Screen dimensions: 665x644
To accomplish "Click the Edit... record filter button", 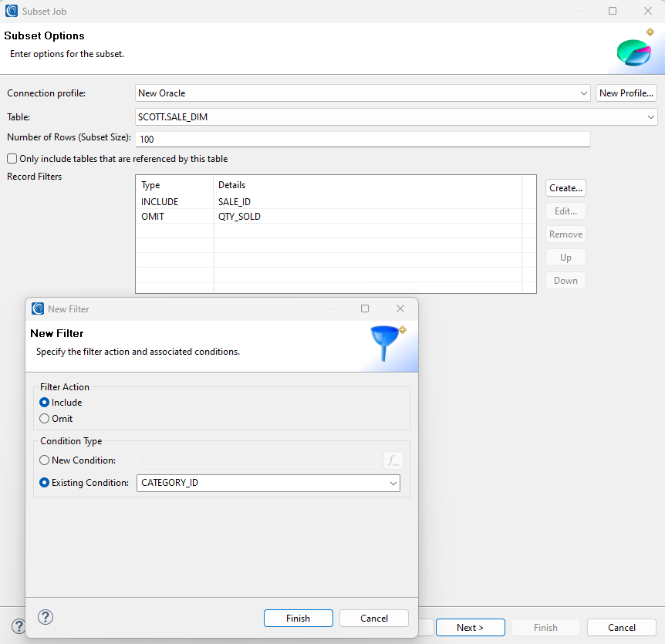I will (x=565, y=211).
